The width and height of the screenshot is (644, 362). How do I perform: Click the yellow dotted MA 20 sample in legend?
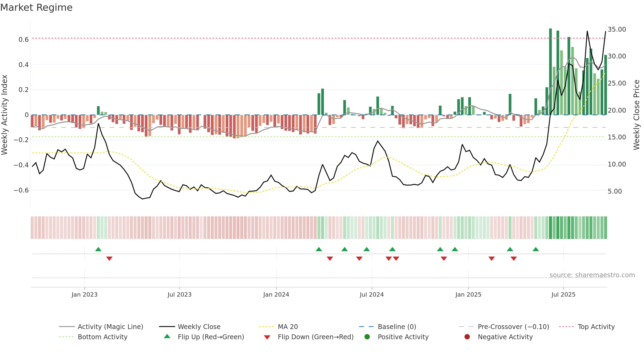click(266, 327)
